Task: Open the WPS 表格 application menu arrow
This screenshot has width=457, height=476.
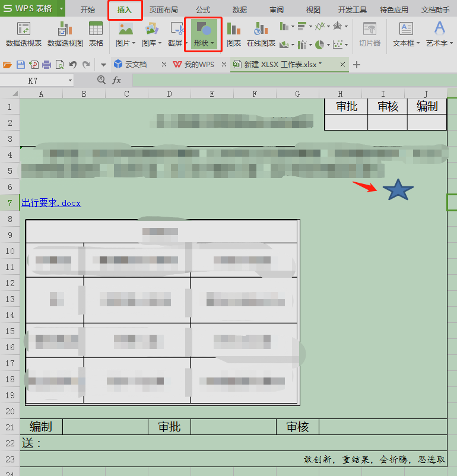Action: (61, 8)
